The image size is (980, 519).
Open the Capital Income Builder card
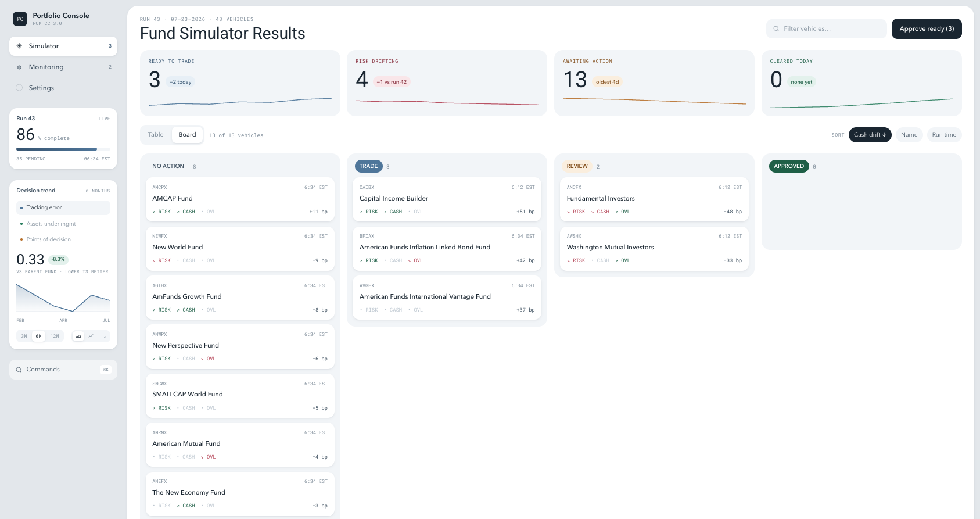(447, 199)
